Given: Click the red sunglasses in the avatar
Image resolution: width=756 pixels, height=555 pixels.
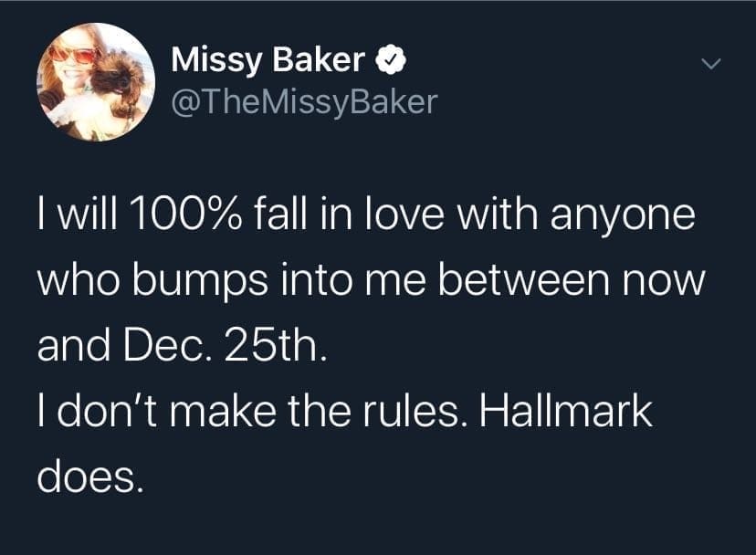Looking at the screenshot, I should [x=75, y=54].
